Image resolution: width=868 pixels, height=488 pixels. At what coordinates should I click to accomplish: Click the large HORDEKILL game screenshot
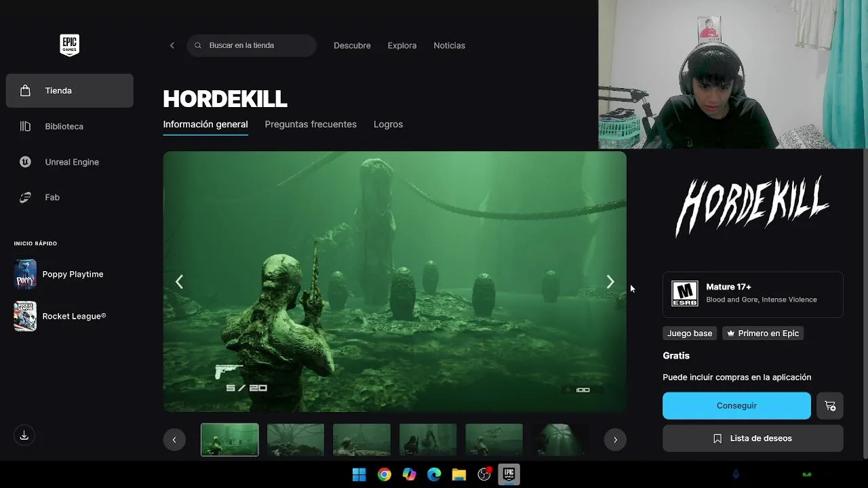pos(395,281)
